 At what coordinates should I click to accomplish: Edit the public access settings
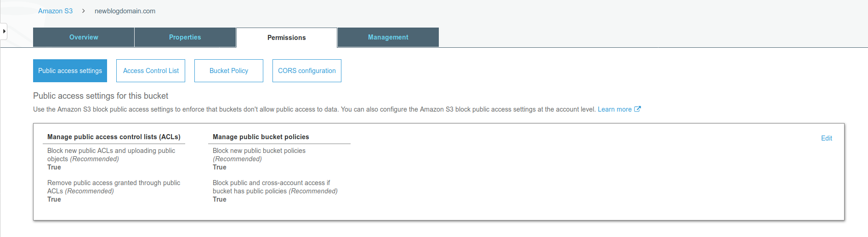[x=826, y=138]
